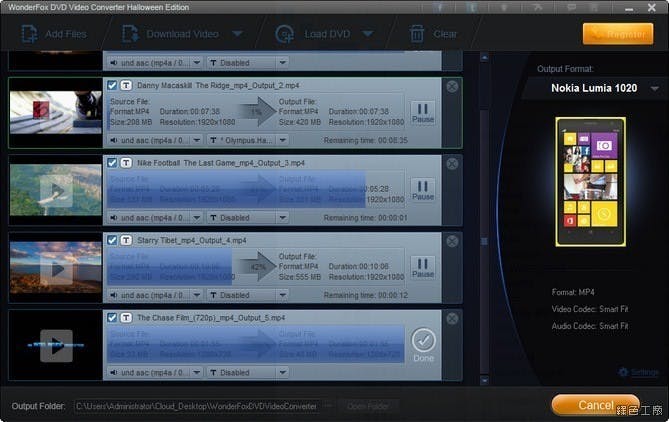Click the file list scroll up arrow
This screenshot has height=422, width=669.
[484, 57]
